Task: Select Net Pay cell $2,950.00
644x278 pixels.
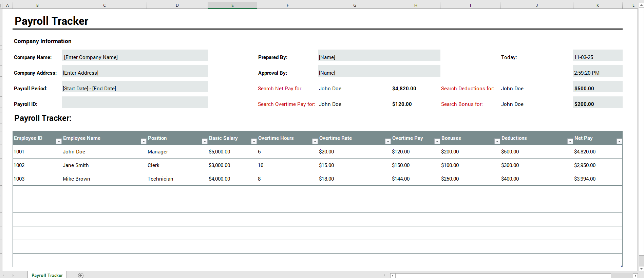Action: [598, 165]
